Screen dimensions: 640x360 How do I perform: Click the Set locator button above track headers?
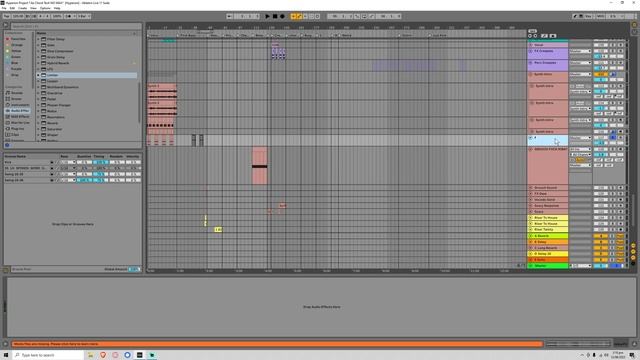[x=532, y=31]
